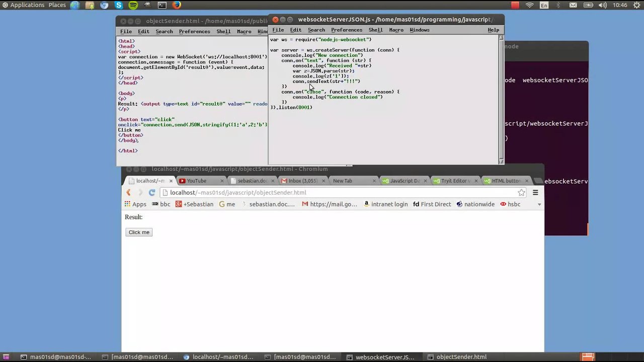Open Spotify from the top panel
The width and height of the screenshot is (644, 362).
tap(133, 5)
